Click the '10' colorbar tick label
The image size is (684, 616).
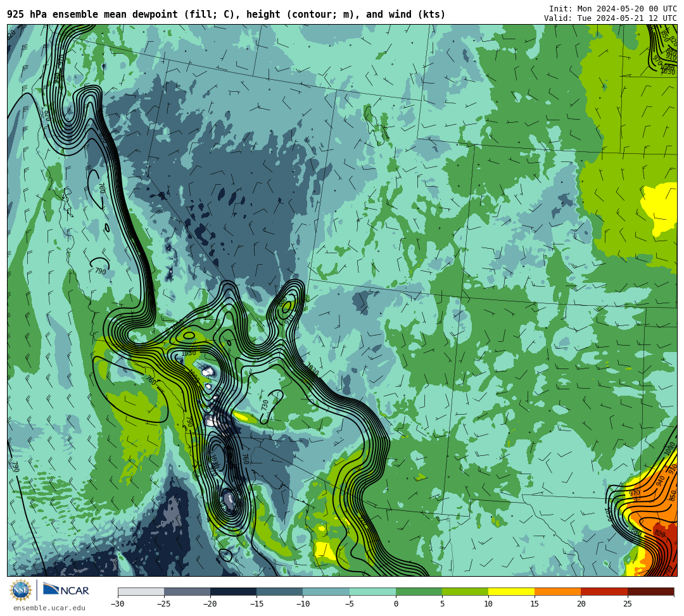tap(488, 604)
